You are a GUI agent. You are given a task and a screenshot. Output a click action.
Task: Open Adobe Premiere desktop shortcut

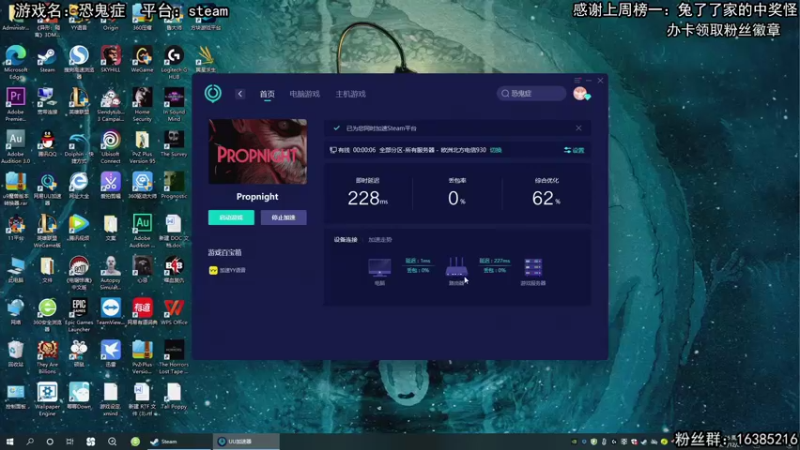(15, 104)
